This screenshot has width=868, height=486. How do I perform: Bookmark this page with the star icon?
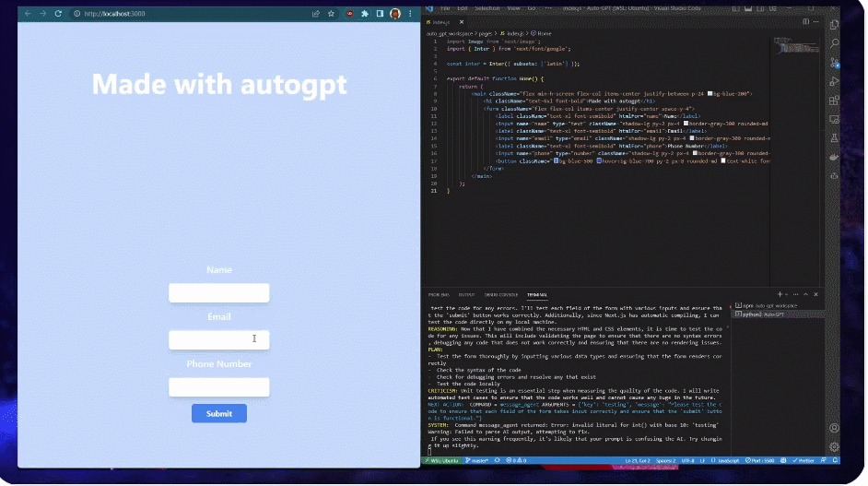[x=331, y=14]
